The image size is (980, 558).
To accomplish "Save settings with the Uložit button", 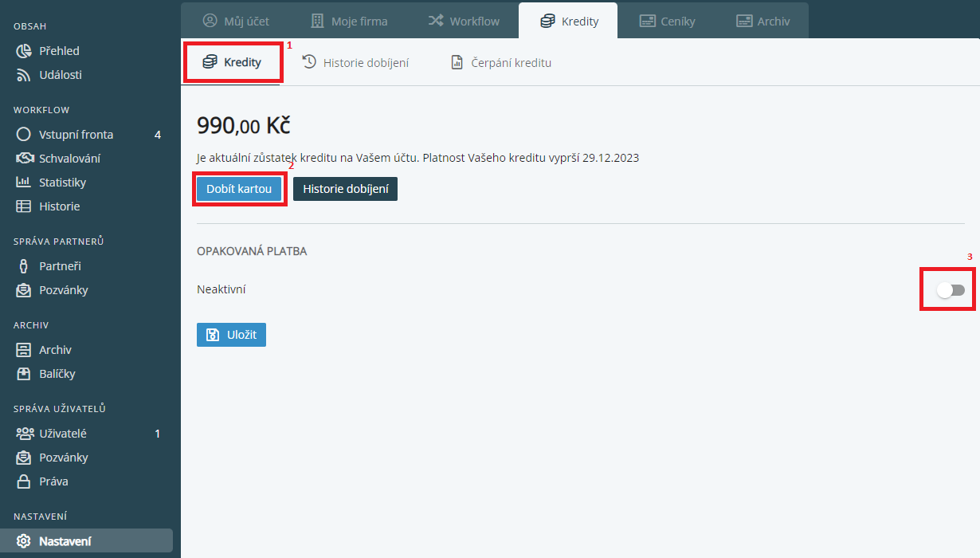I will click(x=231, y=335).
